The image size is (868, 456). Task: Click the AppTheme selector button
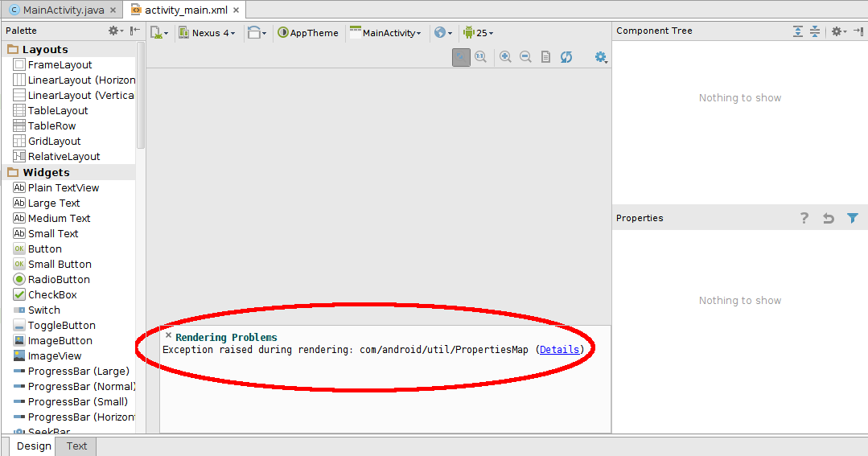point(308,33)
